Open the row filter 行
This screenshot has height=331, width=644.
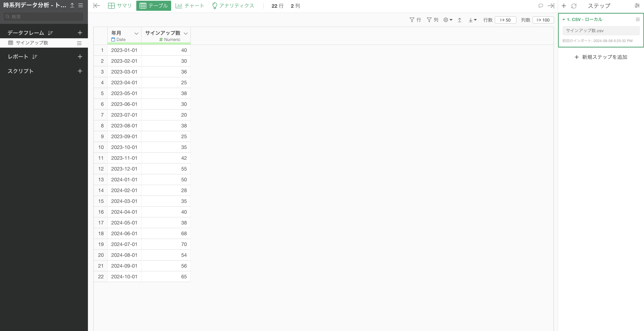[415, 20]
